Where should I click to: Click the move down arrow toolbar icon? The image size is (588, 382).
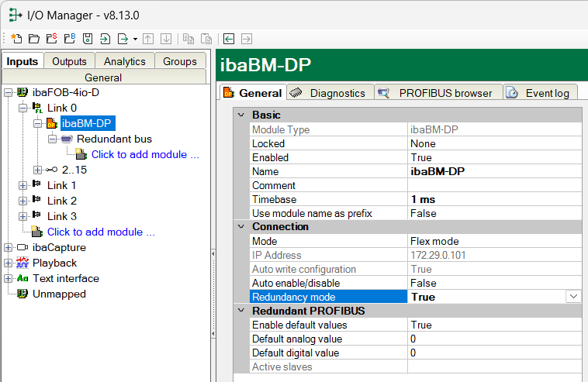(x=166, y=39)
